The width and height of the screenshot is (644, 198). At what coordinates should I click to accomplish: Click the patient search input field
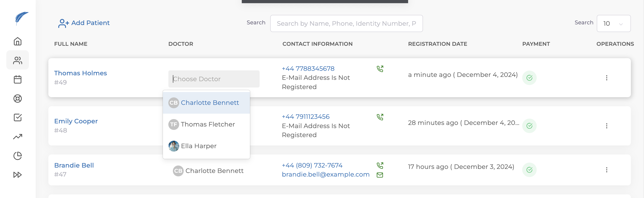[346, 23]
